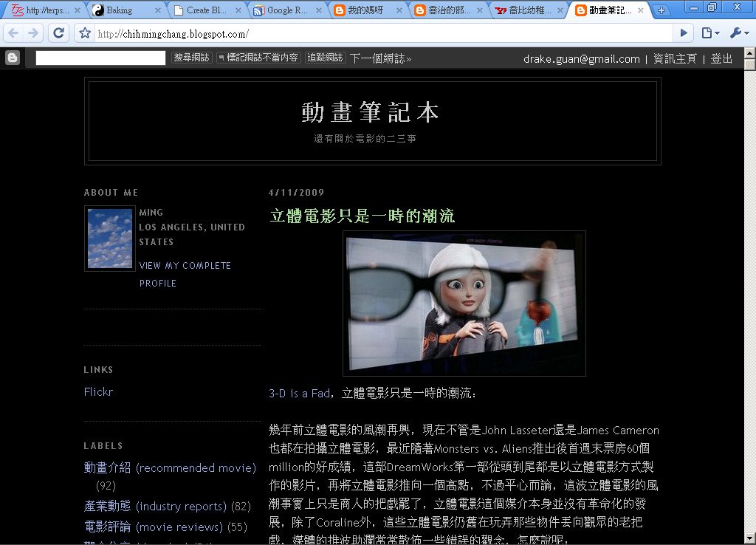Open the page menu icon
The width and height of the screenshot is (756, 545).
coord(709,32)
